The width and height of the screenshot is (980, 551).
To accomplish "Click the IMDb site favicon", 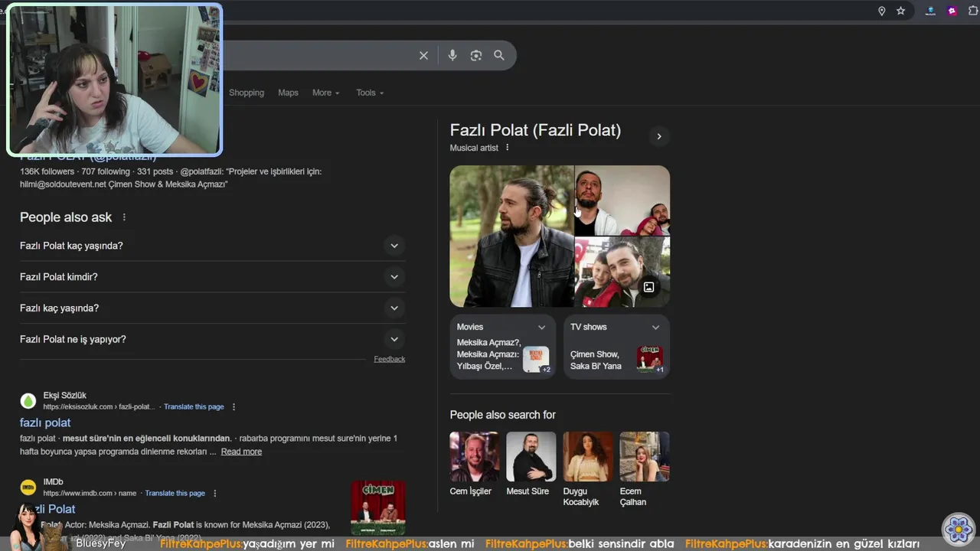I will pos(28,487).
